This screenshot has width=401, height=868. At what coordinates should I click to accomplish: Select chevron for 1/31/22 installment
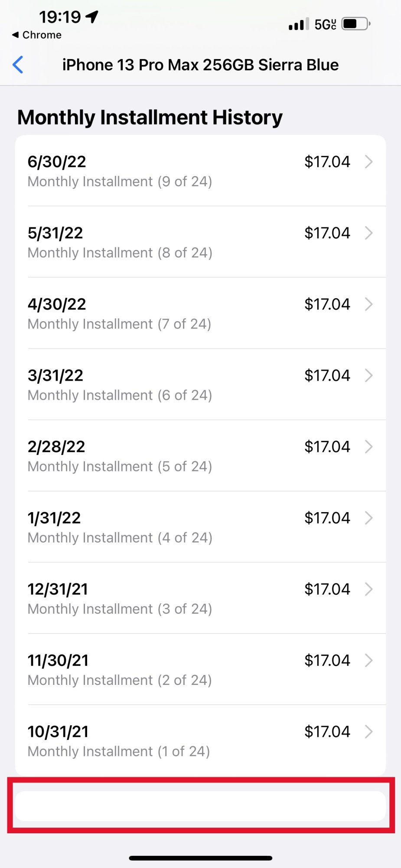tap(369, 517)
